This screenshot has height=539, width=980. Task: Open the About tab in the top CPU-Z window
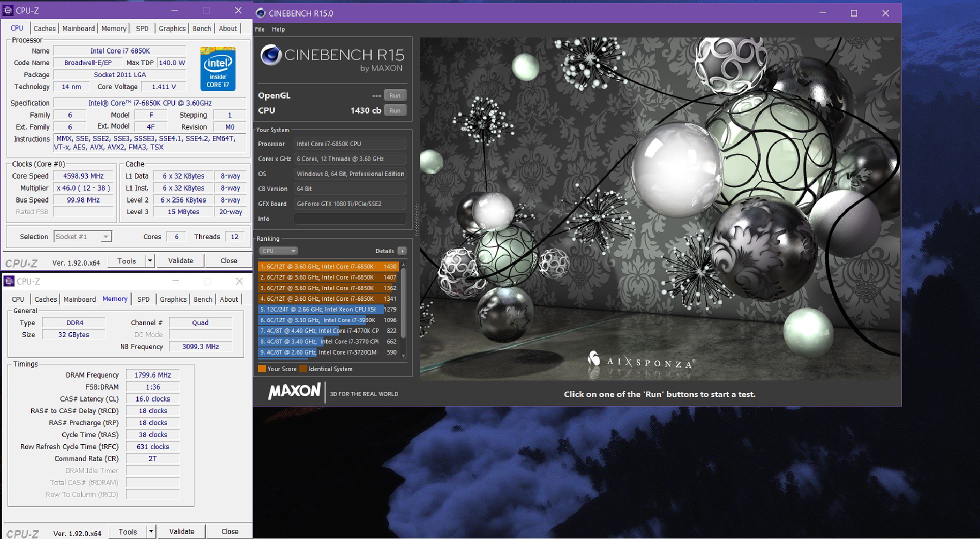click(x=228, y=28)
